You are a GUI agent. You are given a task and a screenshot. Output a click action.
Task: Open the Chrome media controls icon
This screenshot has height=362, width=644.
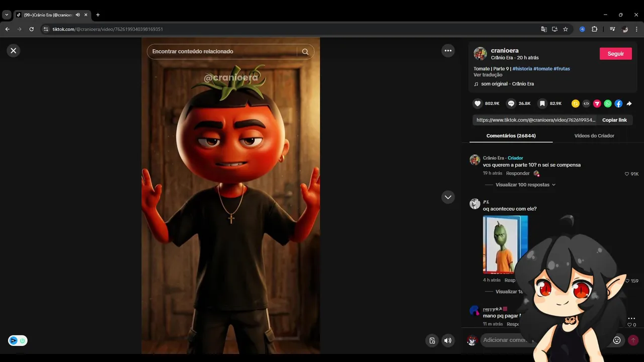tap(612, 29)
